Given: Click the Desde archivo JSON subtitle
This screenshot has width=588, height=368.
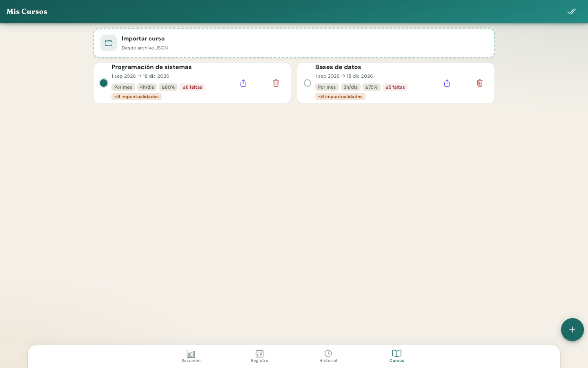Looking at the screenshot, I should point(145,48).
